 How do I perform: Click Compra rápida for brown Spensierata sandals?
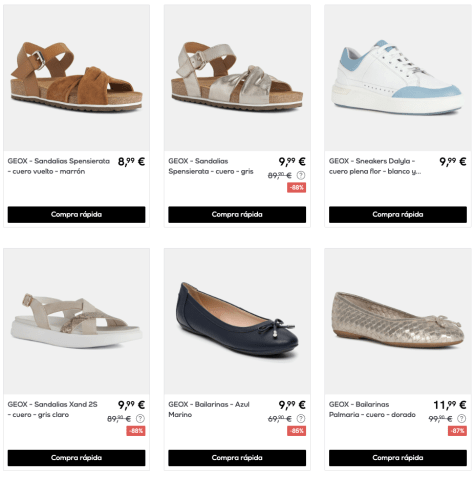(76, 214)
